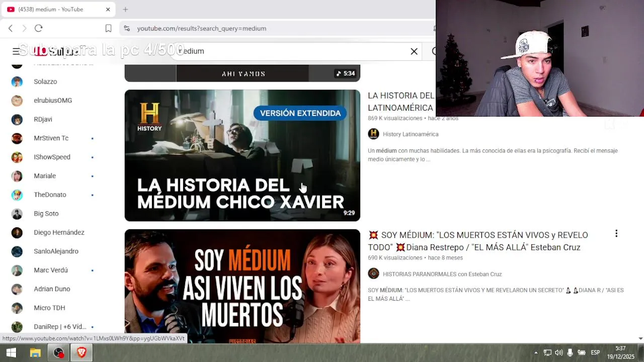Go back with the browser back arrow

coord(11,28)
